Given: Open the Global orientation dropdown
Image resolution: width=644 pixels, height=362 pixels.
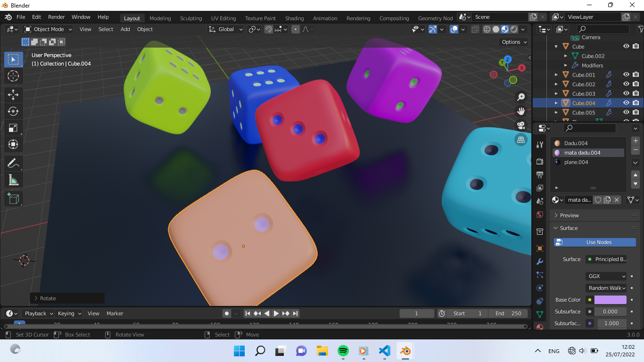Looking at the screenshot, I should 226,29.
